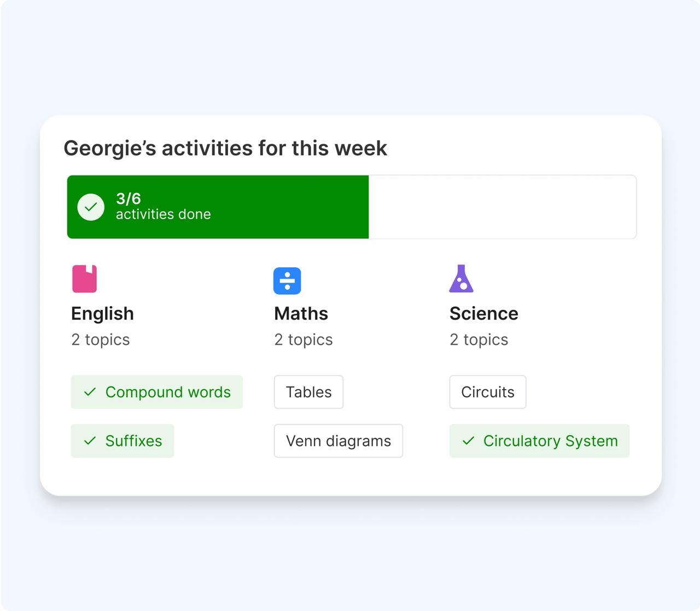Click the empty unfilled part of progress bar

coord(502,207)
